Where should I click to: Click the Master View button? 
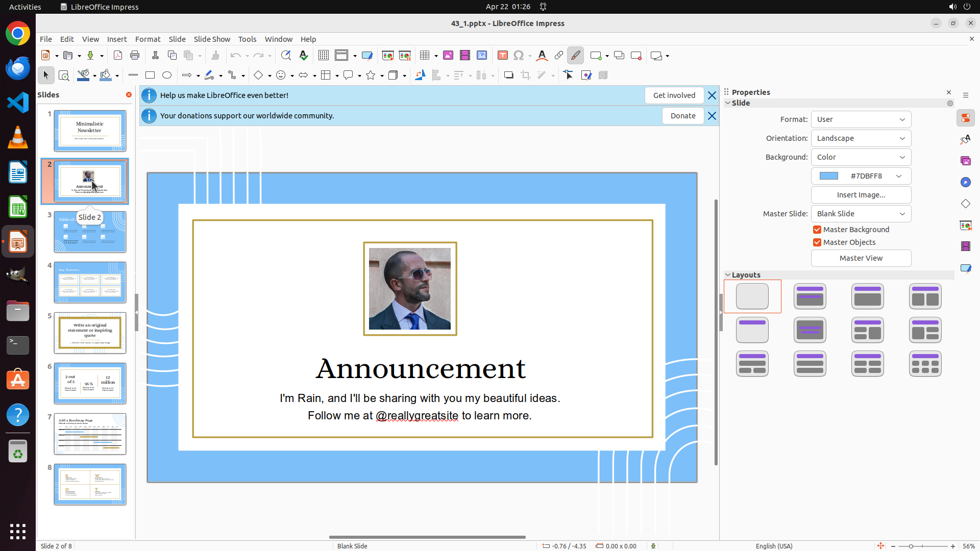861,258
